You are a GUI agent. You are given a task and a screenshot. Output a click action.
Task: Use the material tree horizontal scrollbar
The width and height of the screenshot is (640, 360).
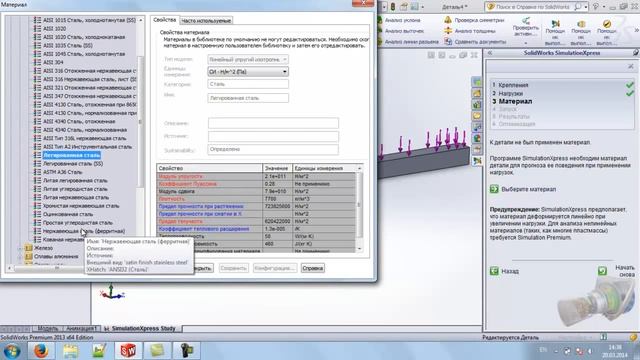pos(47,268)
